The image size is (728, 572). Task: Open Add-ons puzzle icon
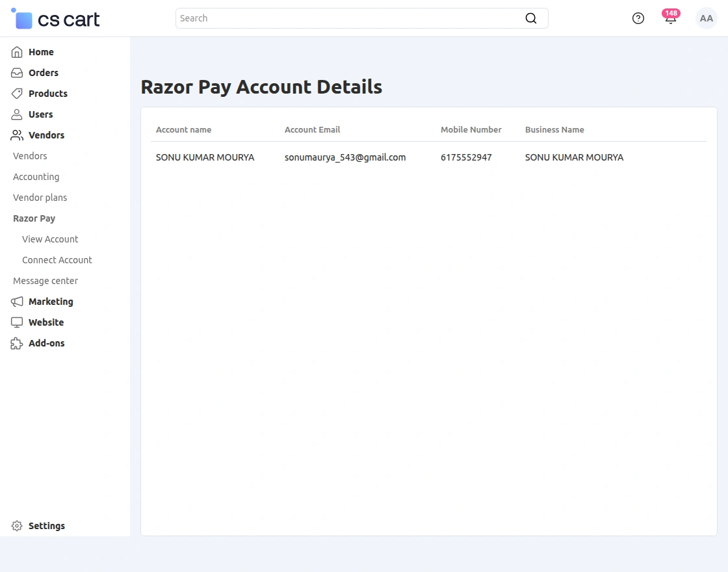coord(16,343)
